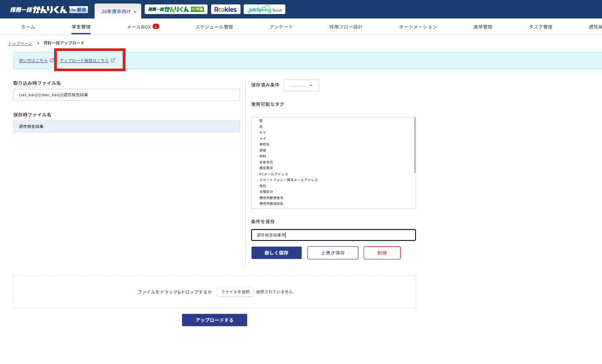Image resolution: width=602 pixels, height=364 pixels.
Task: Click the ファイルを選択 button
Action: [235, 291]
